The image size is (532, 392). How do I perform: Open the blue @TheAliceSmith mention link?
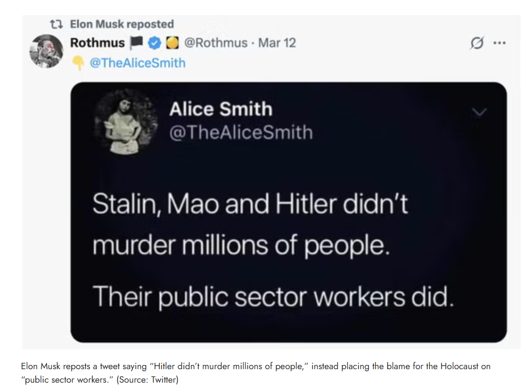[x=138, y=63]
